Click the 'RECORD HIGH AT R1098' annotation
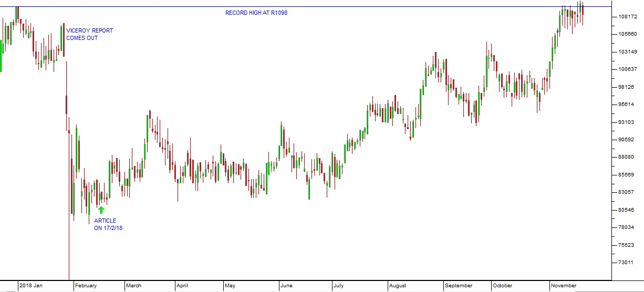The height and width of the screenshot is (292, 644). pos(256,13)
